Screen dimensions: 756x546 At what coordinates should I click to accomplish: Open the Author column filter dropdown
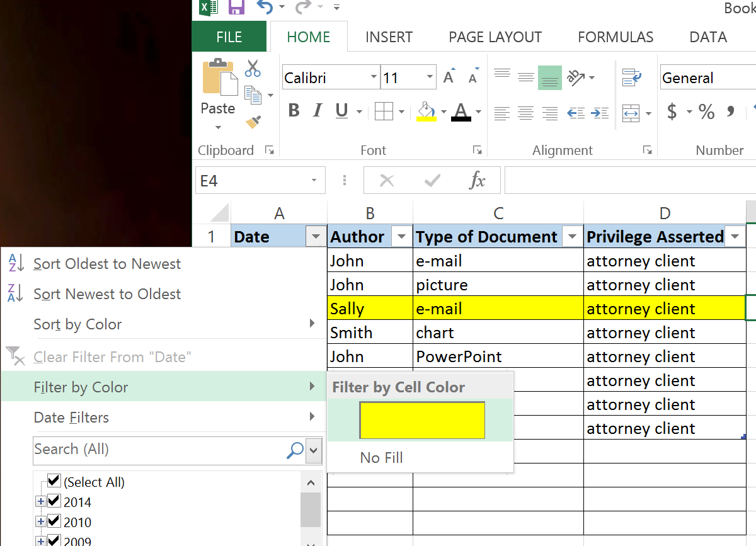pos(401,236)
